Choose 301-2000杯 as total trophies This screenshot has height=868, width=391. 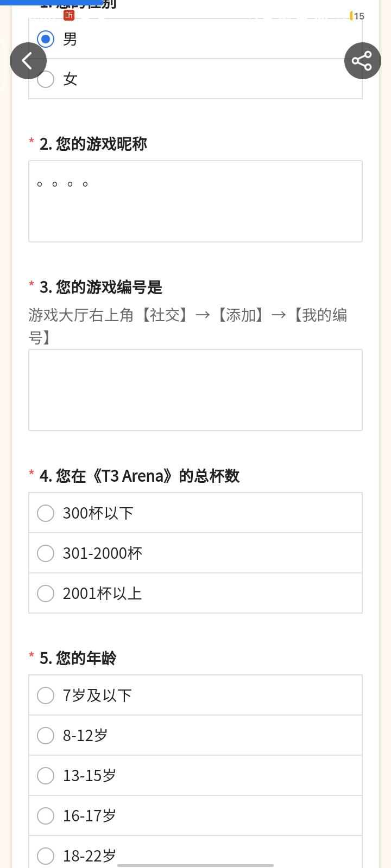point(46,553)
